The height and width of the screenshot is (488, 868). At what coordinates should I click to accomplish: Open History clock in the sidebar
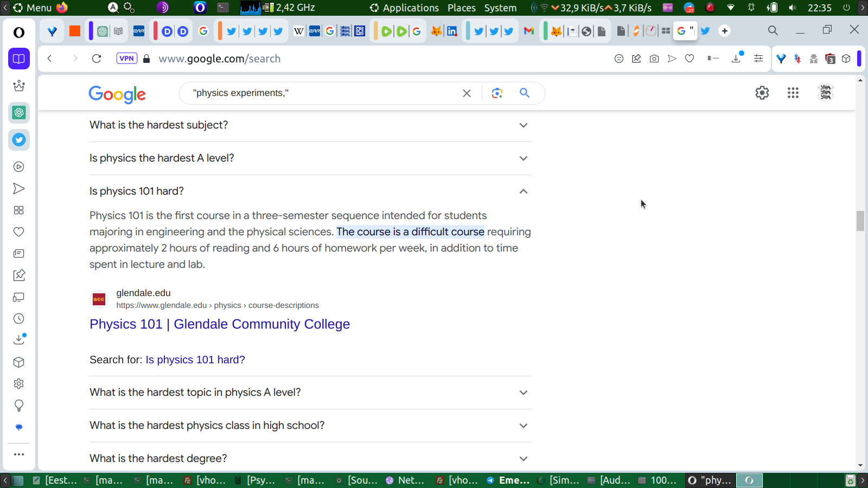pos(19,319)
